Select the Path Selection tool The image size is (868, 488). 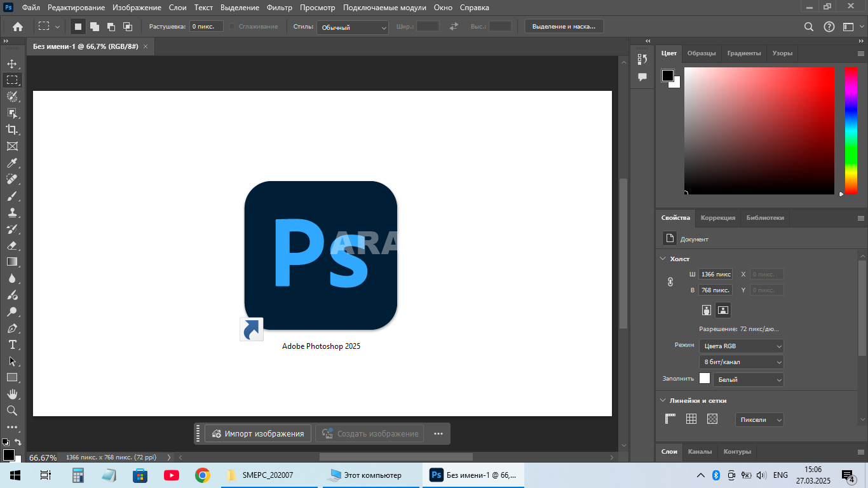coord(12,361)
